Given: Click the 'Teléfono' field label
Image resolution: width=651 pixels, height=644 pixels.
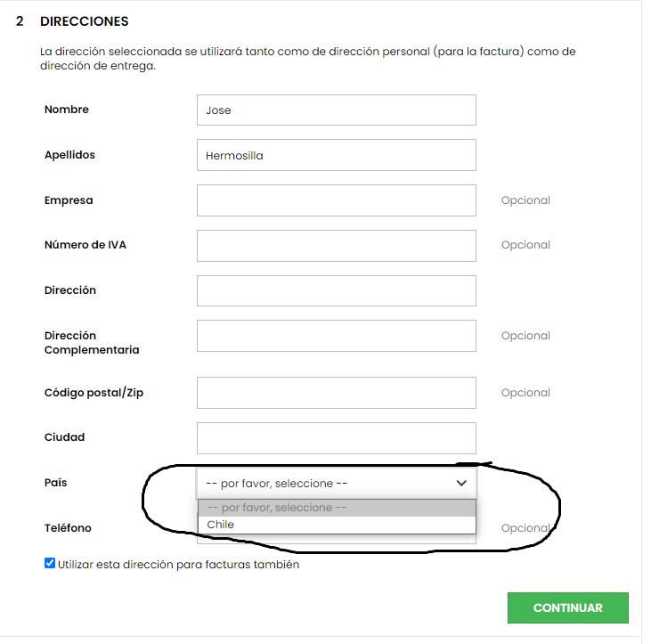Looking at the screenshot, I should pyautogui.click(x=68, y=528).
